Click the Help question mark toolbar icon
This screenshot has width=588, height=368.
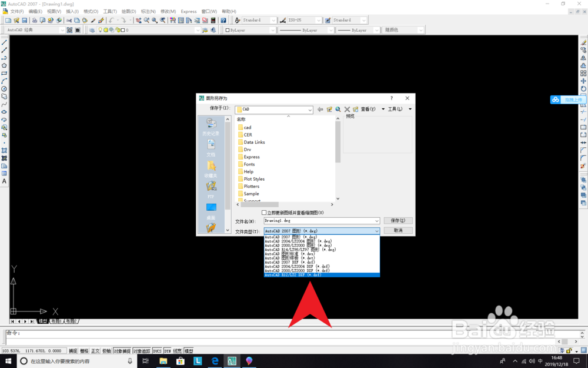coord(223,20)
